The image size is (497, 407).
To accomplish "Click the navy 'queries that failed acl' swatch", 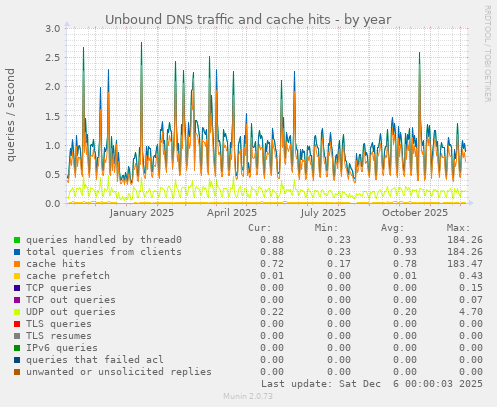I will (17, 360).
